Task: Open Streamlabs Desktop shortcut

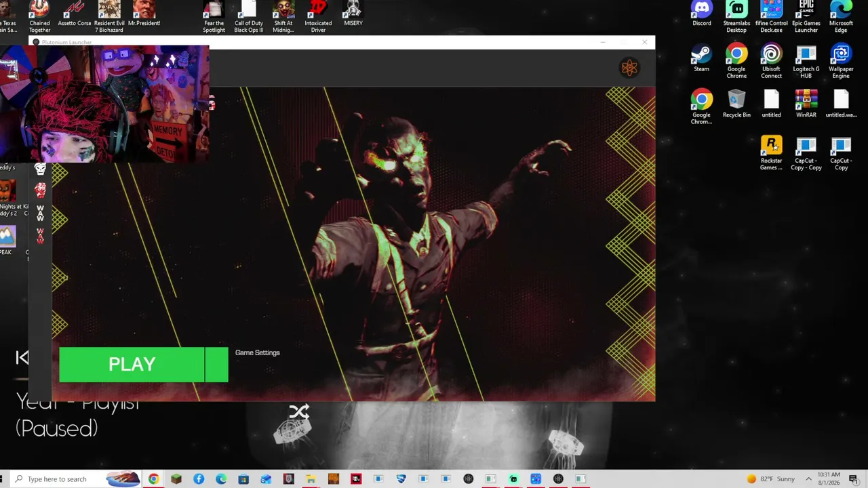Action: coord(736,16)
